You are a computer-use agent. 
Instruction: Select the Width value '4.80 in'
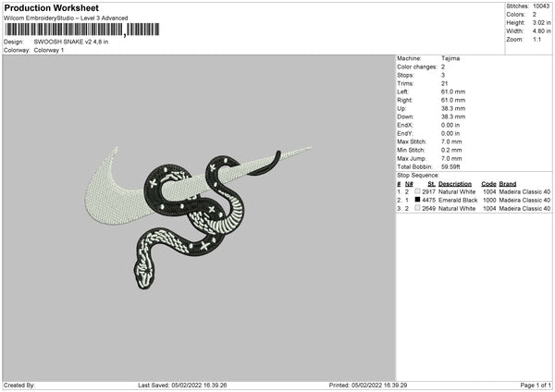click(541, 31)
